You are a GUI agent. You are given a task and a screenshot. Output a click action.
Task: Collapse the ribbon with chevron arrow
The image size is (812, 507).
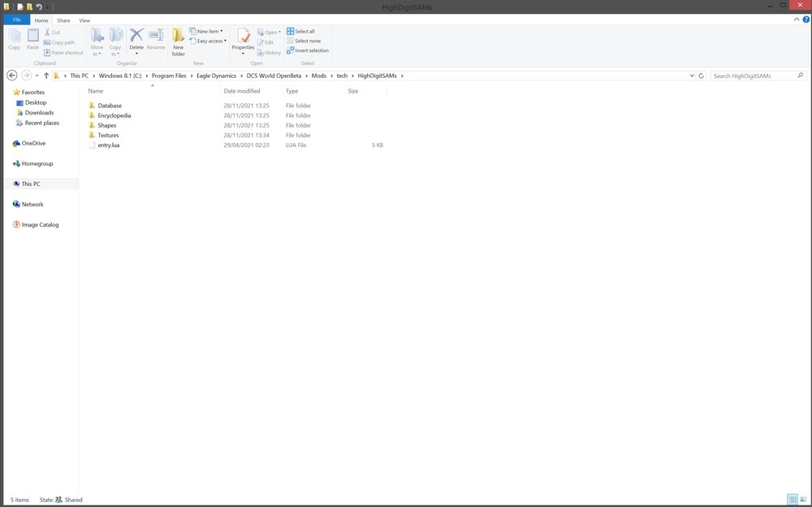pyautogui.click(x=797, y=19)
